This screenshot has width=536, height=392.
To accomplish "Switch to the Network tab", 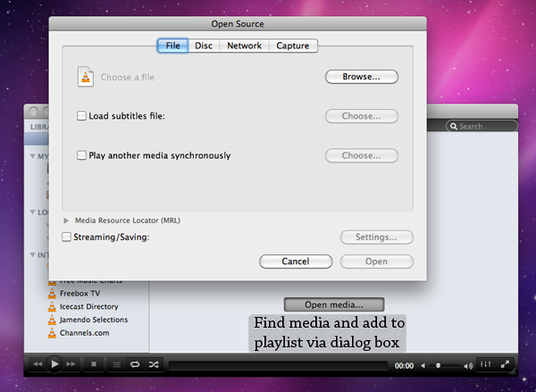I will click(x=245, y=46).
